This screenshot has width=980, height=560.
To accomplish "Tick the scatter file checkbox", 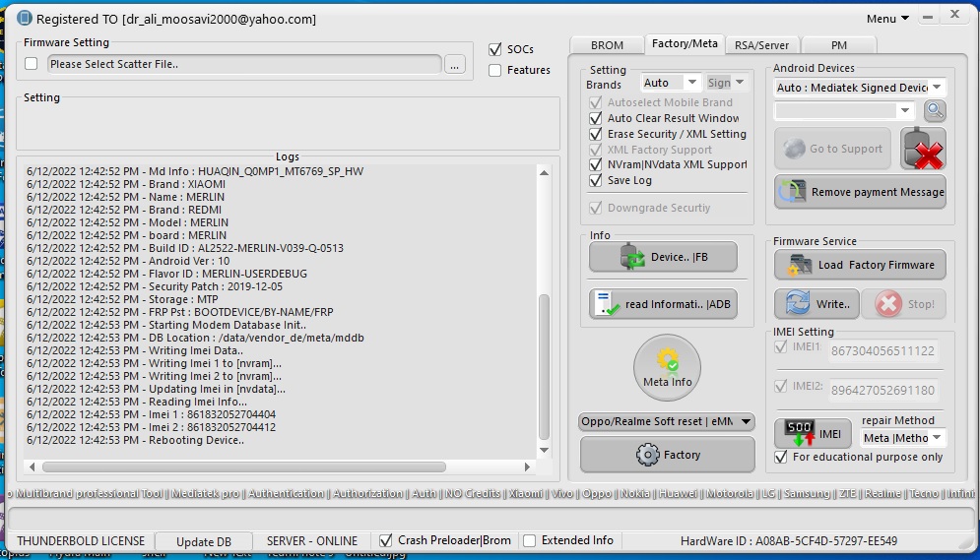I will [32, 64].
